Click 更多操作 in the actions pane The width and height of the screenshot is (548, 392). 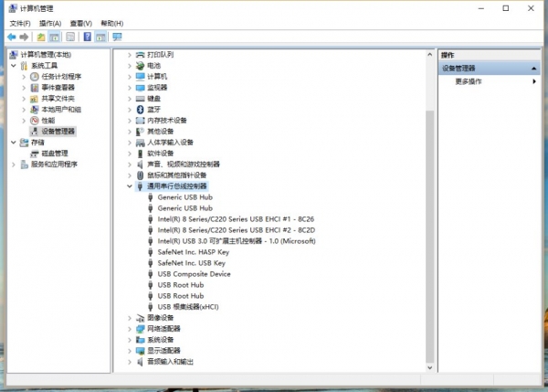(469, 81)
